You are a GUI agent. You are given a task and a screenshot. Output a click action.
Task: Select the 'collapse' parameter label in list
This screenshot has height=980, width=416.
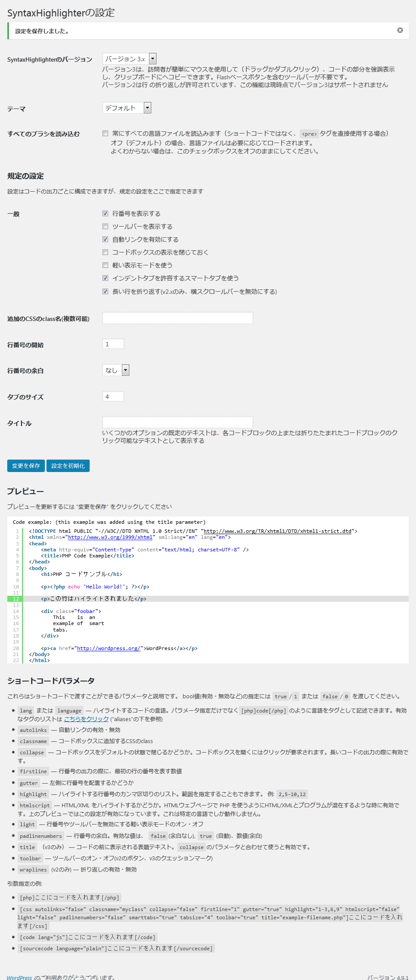(32, 753)
